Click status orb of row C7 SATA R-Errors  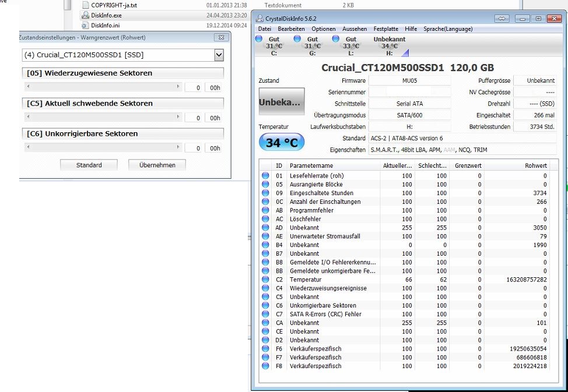(265, 314)
